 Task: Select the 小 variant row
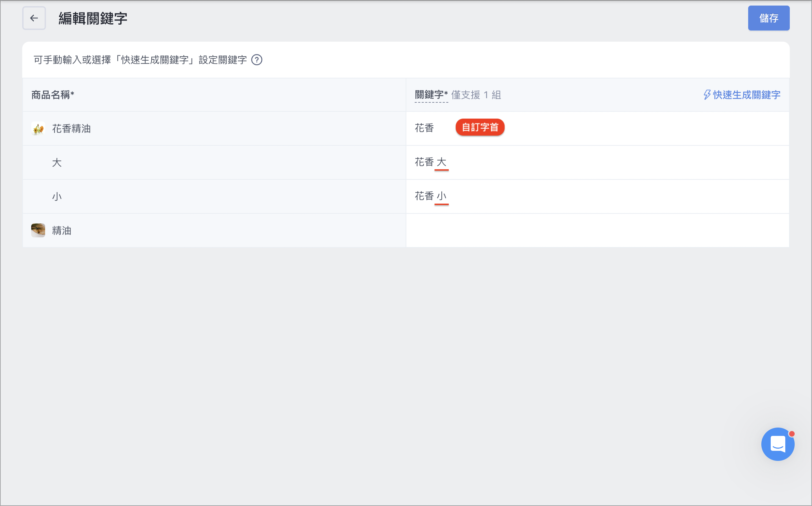(x=214, y=196)
